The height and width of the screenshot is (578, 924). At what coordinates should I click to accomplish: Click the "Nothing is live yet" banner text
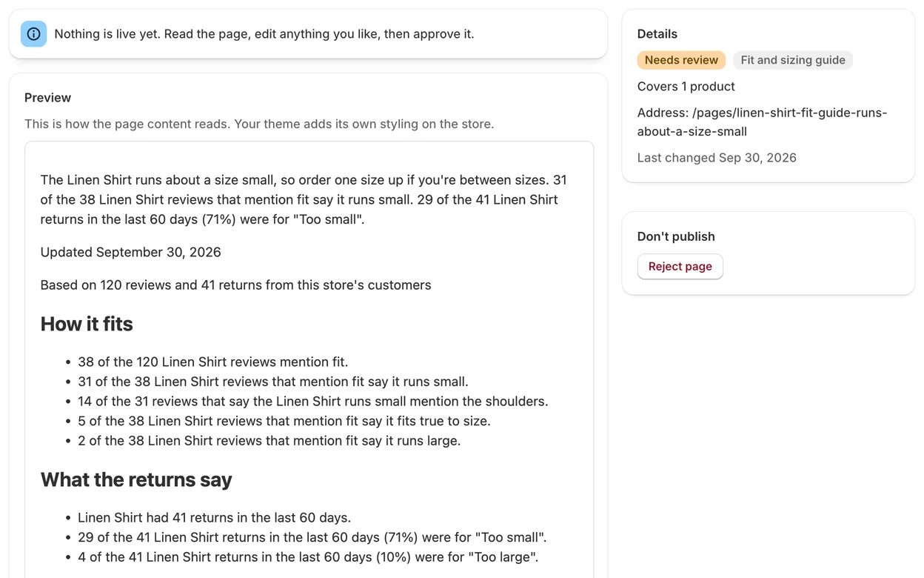[264, 34]
